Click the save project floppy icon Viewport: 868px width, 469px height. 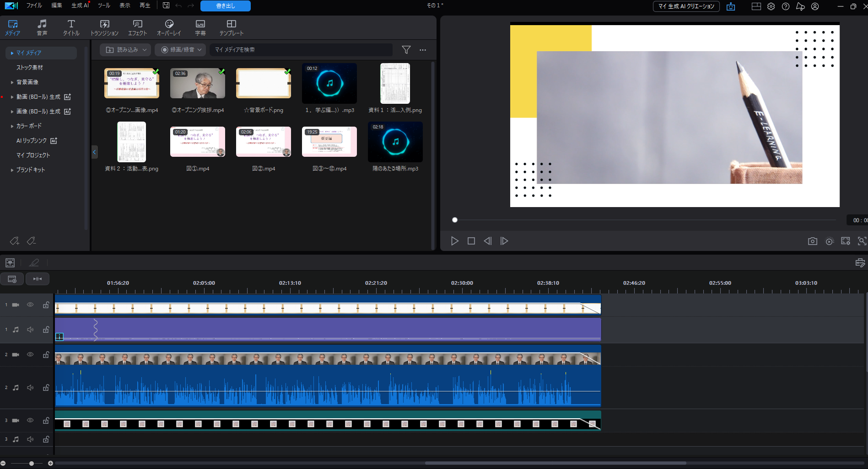click(x=166, y=5)
